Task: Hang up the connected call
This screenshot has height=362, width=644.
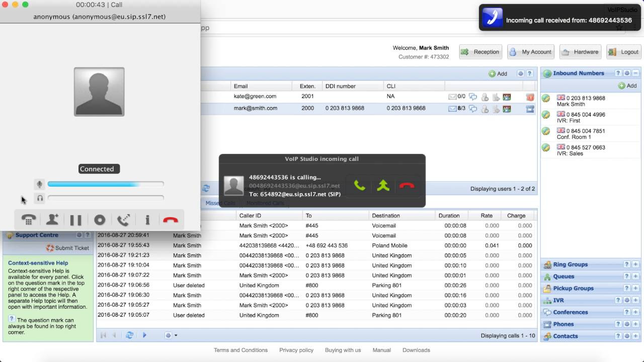Action: (x=171, y=220)
